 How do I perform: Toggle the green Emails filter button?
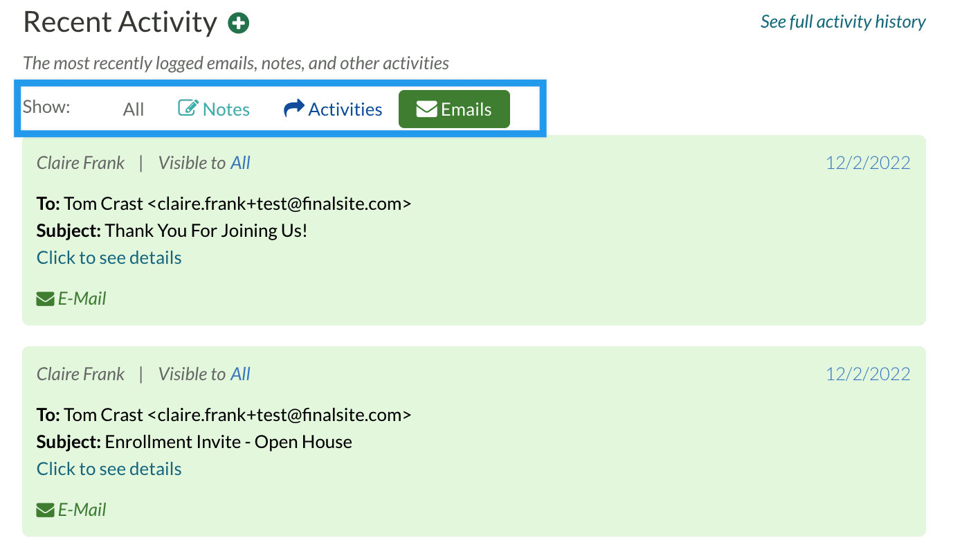click(454, 109)
